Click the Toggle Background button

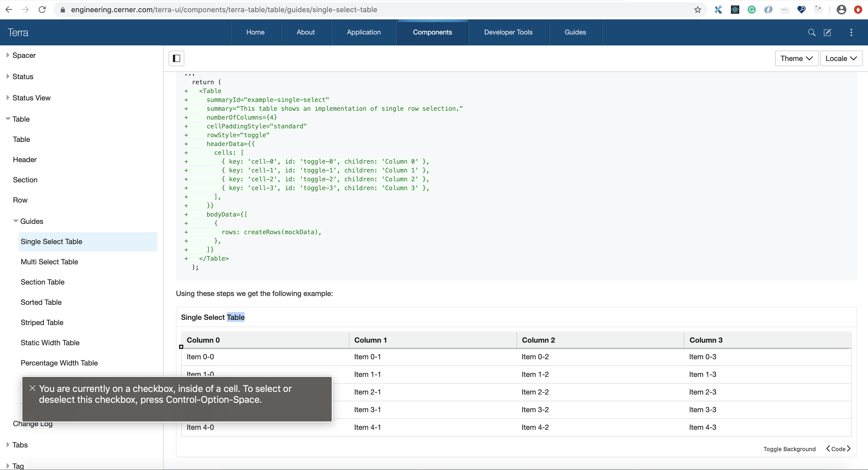pos(790,449)
